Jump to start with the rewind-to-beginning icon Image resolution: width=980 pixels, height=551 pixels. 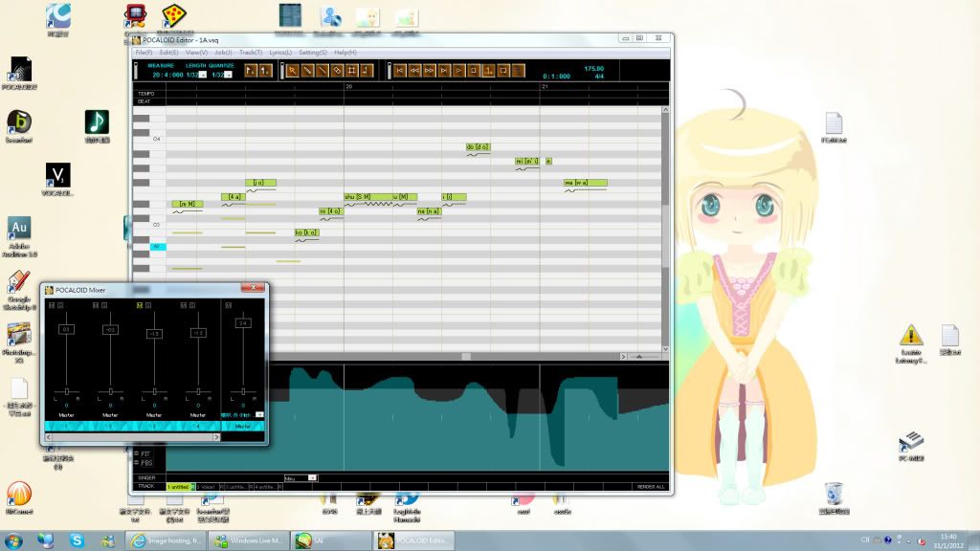400,71
